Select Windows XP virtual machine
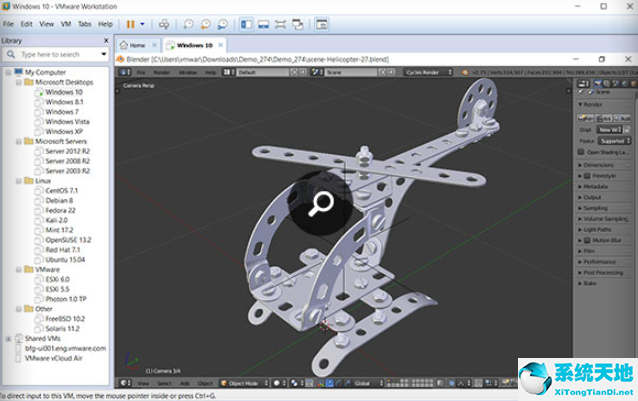The image size is (638, 401). [x=64, y=131]
